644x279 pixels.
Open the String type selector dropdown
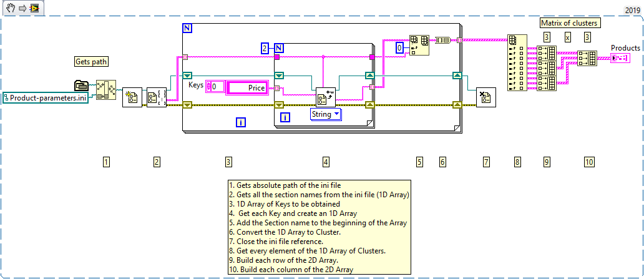[x=326, y=114]
